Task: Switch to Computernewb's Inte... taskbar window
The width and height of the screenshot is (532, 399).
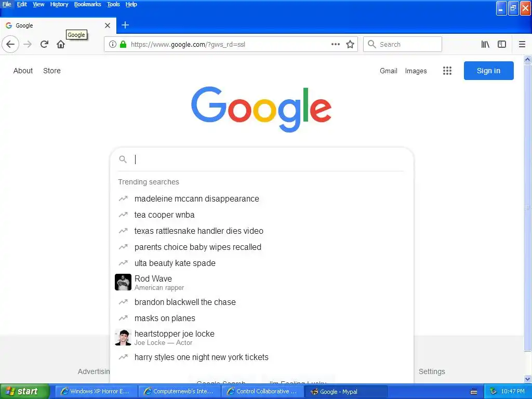Action: coord(179,391)
